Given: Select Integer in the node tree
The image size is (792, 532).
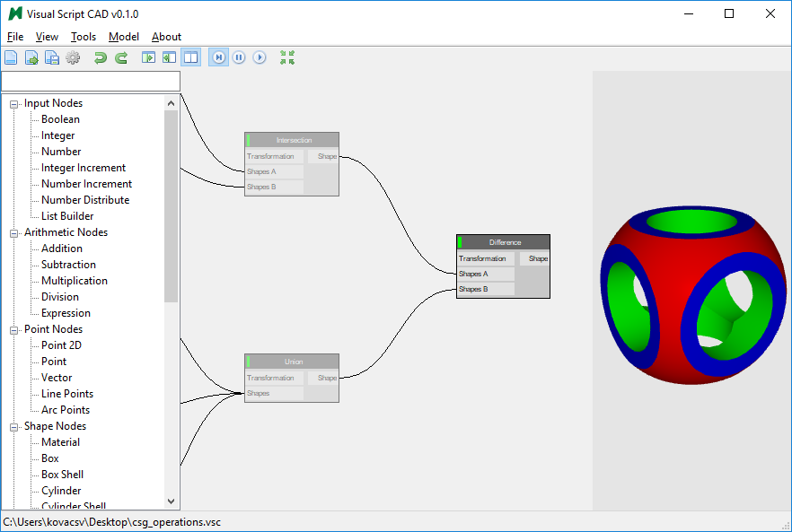Looking at the screenshot, I should click(x=58, y=135).
